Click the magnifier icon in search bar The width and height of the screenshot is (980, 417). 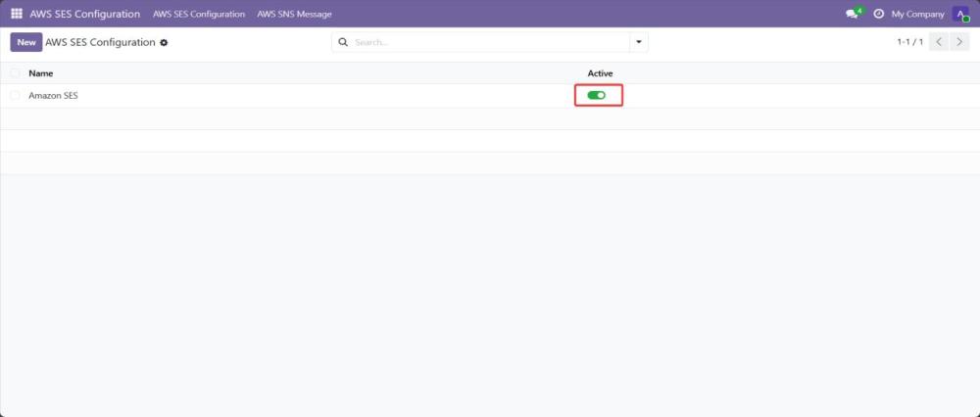tap(343, 42)
